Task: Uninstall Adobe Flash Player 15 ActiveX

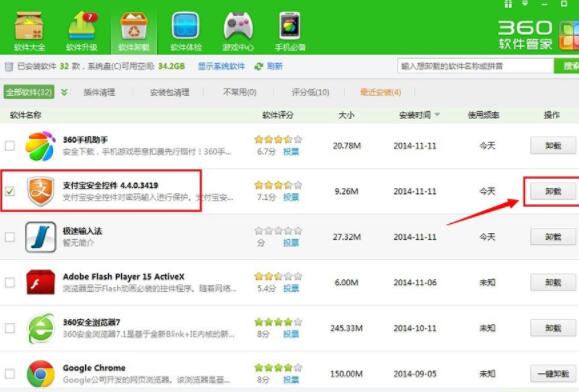Action: click(x=553, y=282)
